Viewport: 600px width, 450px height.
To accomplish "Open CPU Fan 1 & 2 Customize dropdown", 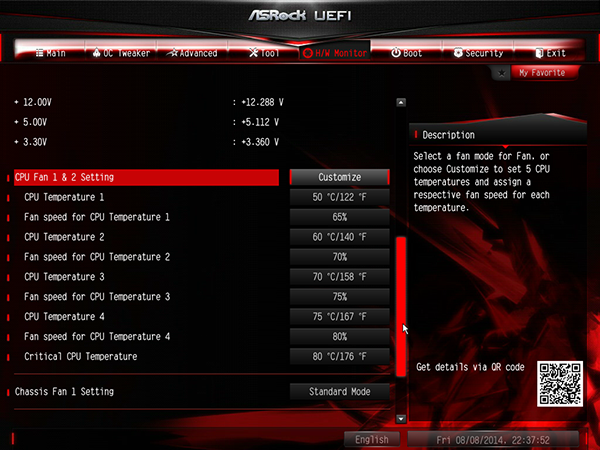I will tap(339, 177).
